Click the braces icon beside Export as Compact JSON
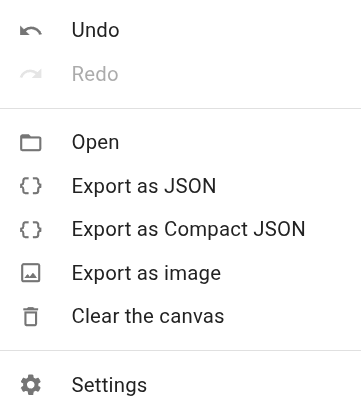 31,229
